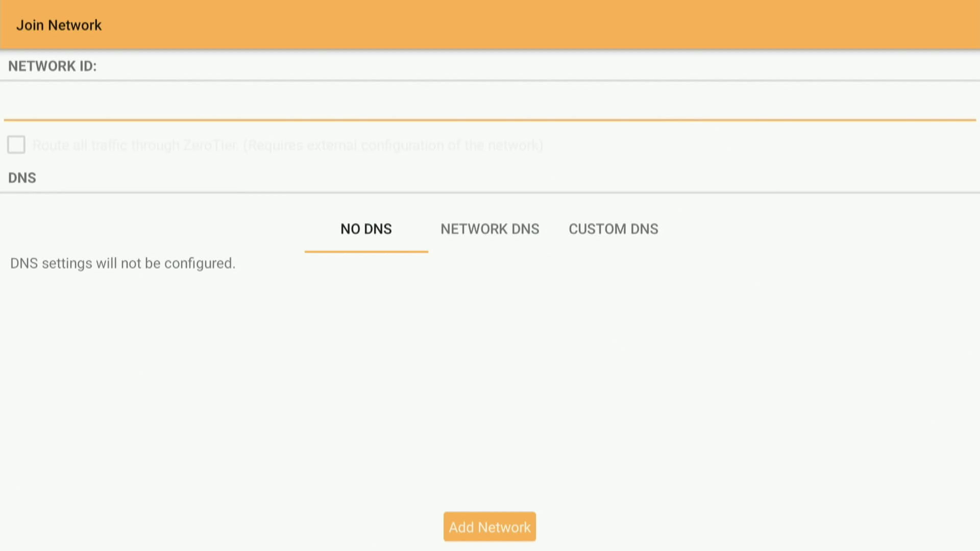Choose custom DNS configuration option
This screenshot has width=980, height=551.
(x=613, y=229)
